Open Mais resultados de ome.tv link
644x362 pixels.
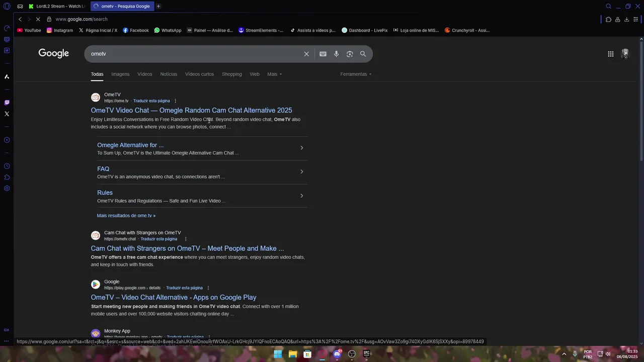[126, 216]
